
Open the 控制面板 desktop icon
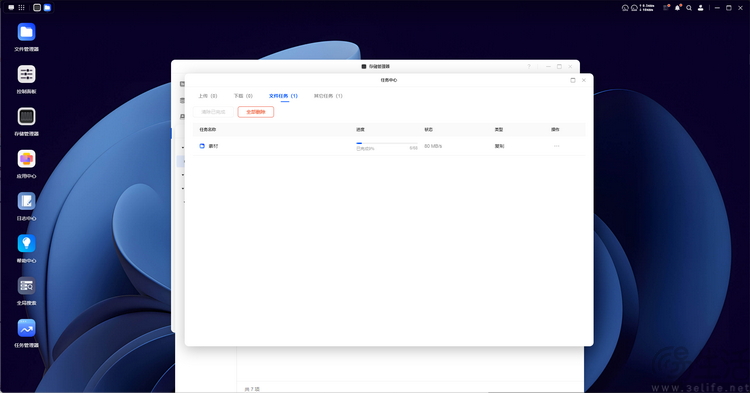26,74
